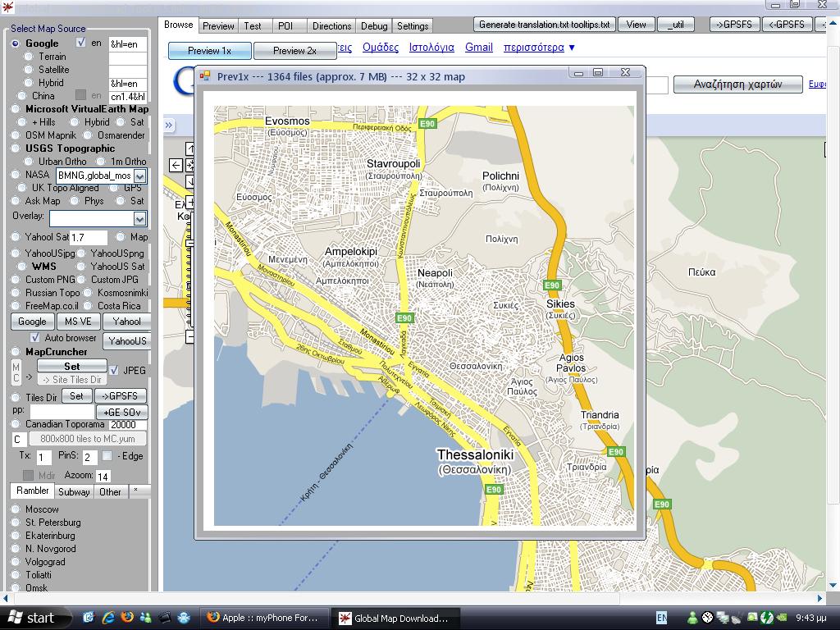Viewport: 840px width, 630px height.
Task: Click the MapCruncher Set button
Action: [72, 367]
